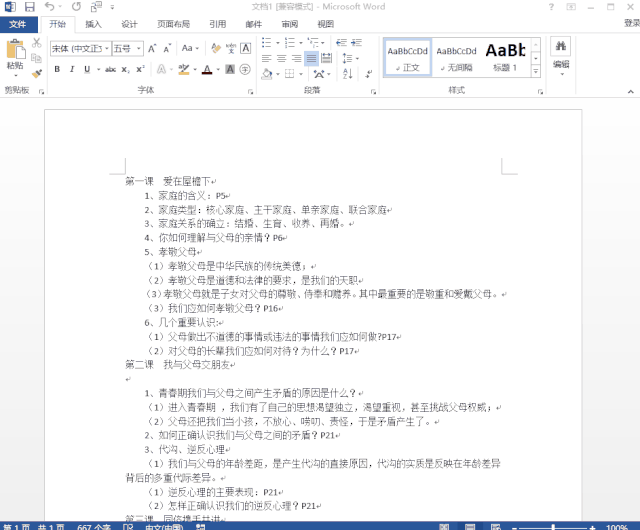Toggle italic formatting
Screen dimensions: 640x530
72,69
